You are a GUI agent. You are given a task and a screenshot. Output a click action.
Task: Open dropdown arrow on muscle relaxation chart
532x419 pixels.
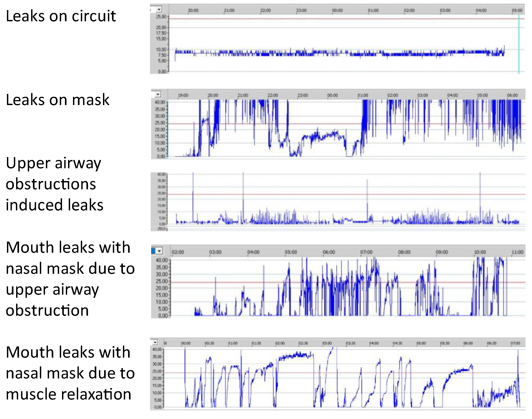(x=155, y=342)
